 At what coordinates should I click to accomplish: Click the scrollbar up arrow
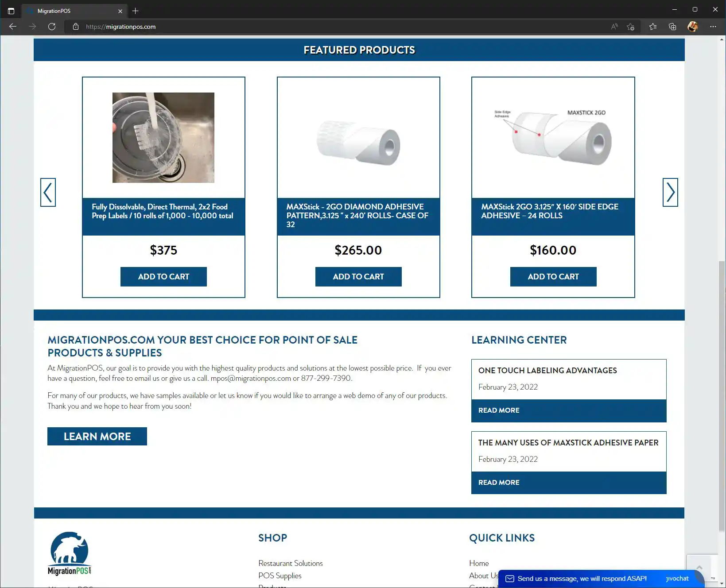pyautogui.click(x=722, y=40)
